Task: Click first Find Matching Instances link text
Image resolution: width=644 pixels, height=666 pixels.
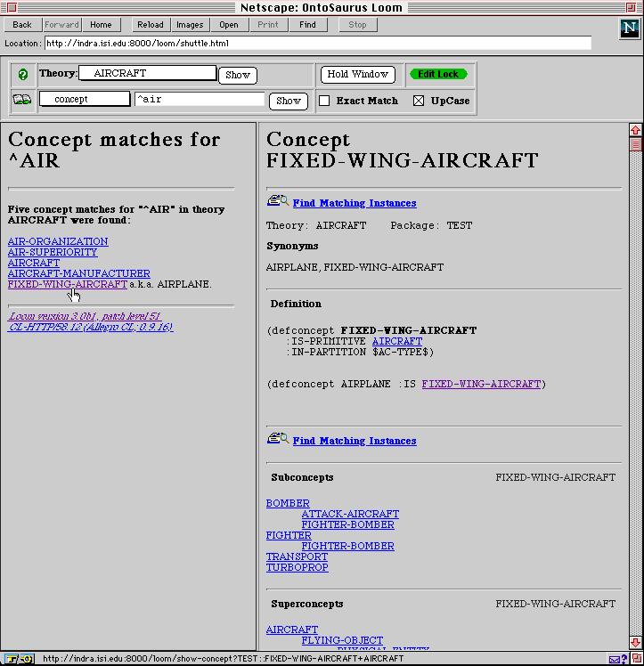Action: pyautogui.click(x=355, y=203)
